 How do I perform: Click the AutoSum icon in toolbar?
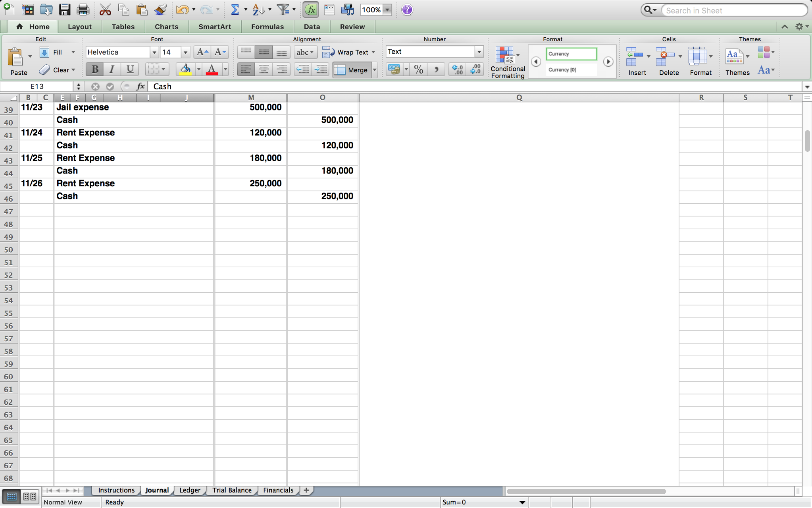[x=234, y=10]
